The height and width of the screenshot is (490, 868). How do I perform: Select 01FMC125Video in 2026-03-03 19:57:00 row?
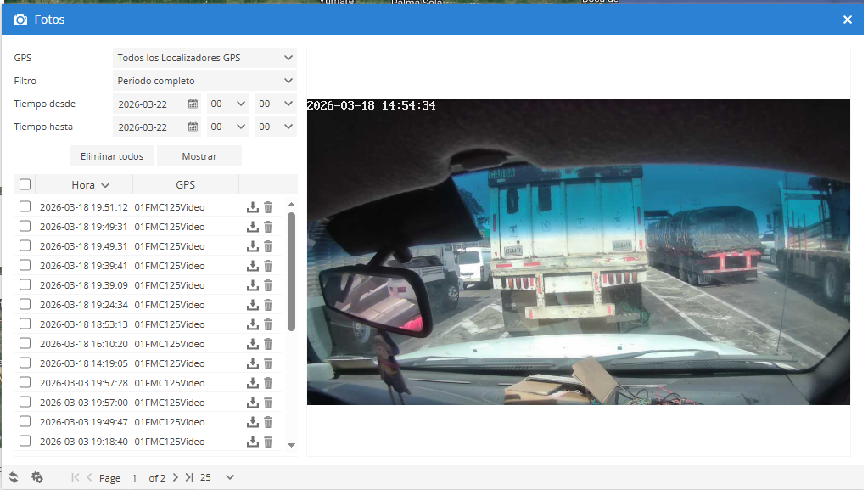[170, 403]
